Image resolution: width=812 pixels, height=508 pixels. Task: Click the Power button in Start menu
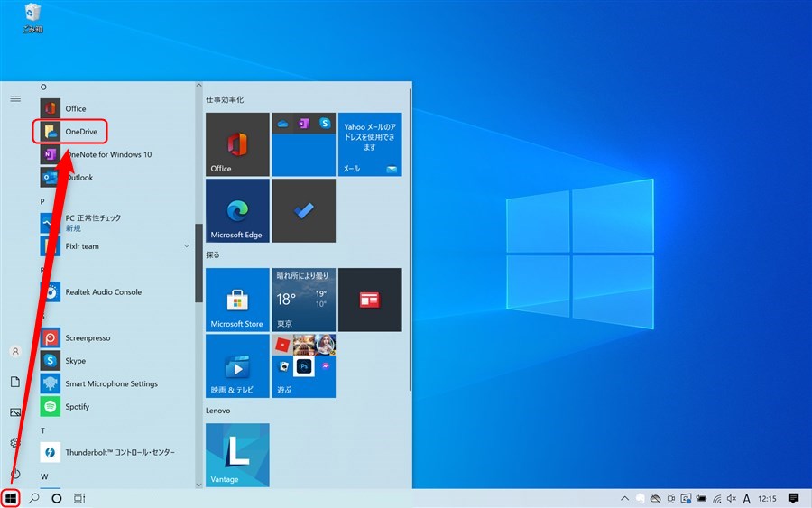coord(15,474)
